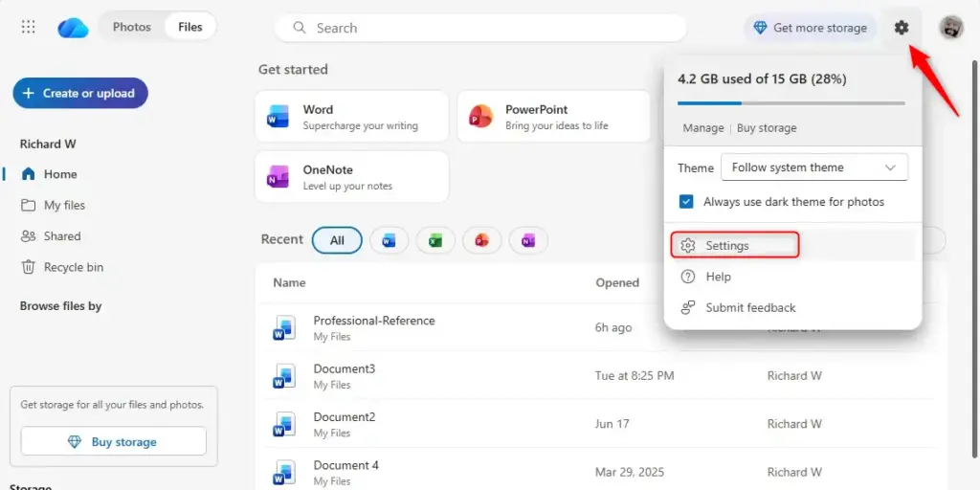The image size is (980, 490).
Task: Click Get more storage button
Action: click(x=811, y=28)
